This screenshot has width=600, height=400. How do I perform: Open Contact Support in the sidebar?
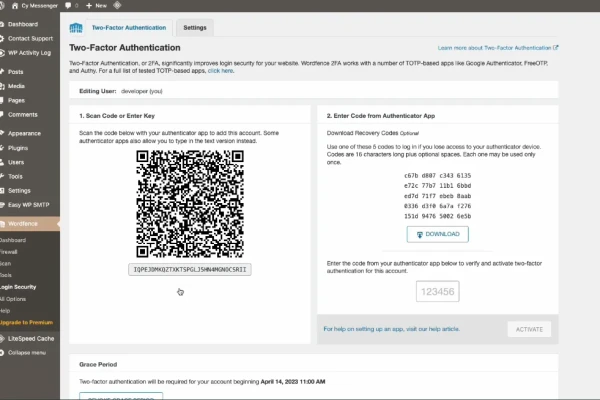pyautogui.click(x=30, y=38)
